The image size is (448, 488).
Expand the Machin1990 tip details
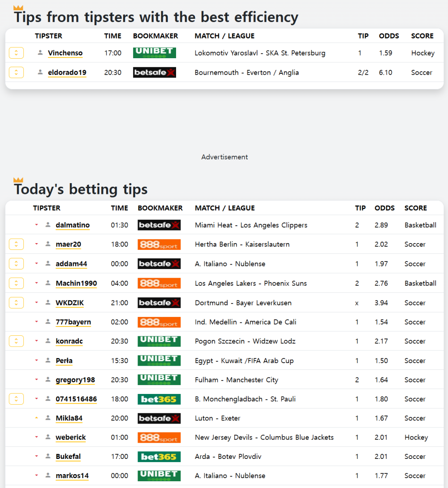coord(16,283)
